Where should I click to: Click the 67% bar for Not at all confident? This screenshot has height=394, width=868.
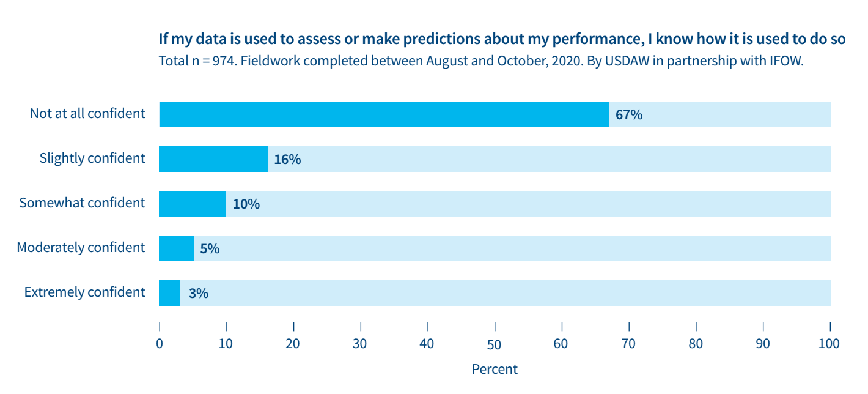click(384, 114)
